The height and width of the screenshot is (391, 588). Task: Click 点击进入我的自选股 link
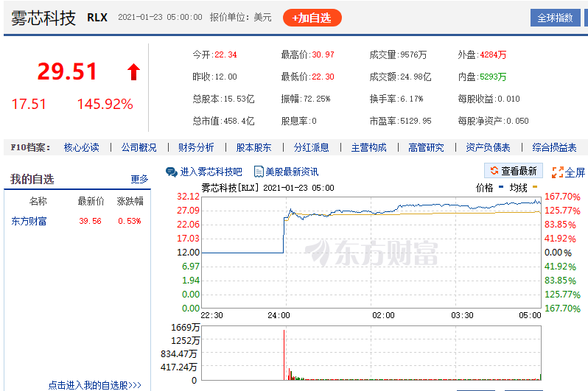[95, 385]
